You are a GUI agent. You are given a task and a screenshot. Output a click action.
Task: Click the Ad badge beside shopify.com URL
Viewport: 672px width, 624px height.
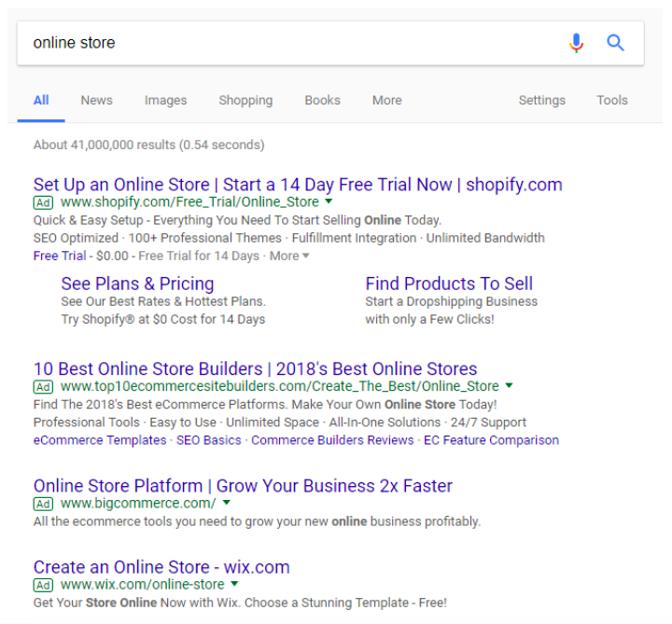43,202
